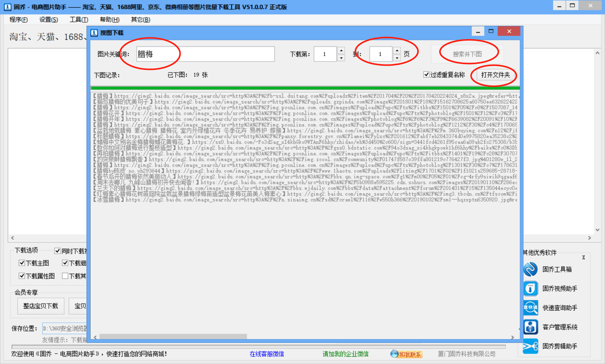Click the log scrollbar right arrow
Viewport: 605px width, 364px height.
pos(512,337)
